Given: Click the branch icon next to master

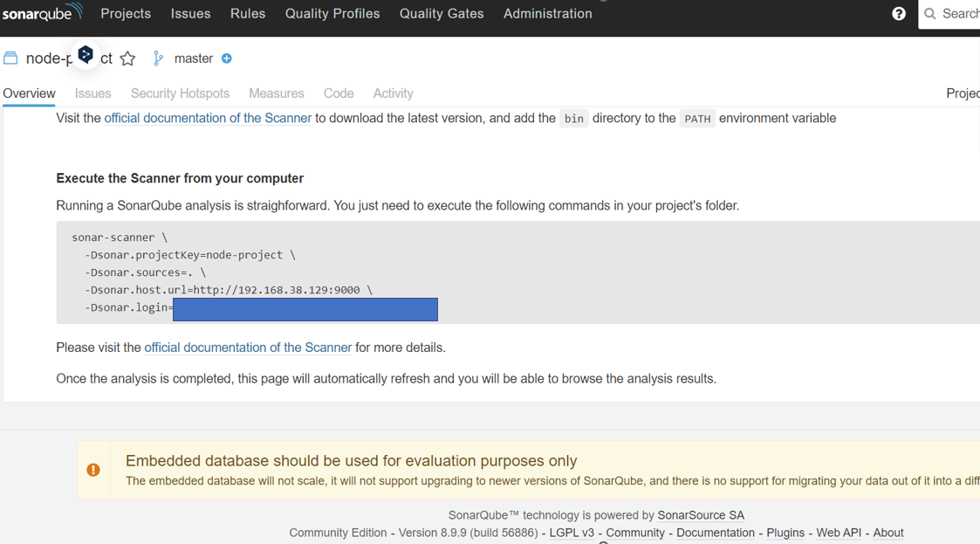Looking at the screenshot, I should click(x=157, y=58).
